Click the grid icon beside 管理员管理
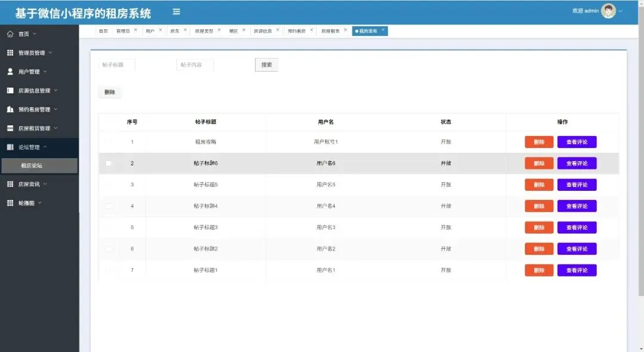This screenshot has width=644, height=352. pos(10,53)
